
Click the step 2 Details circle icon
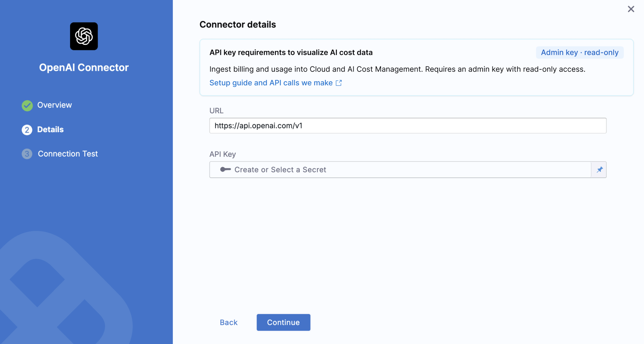27,130
